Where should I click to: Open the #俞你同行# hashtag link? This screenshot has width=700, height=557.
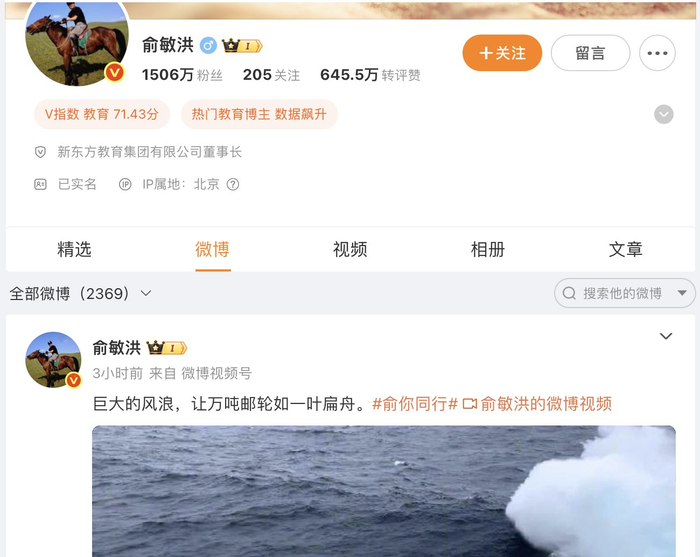[x=415, y=404]
